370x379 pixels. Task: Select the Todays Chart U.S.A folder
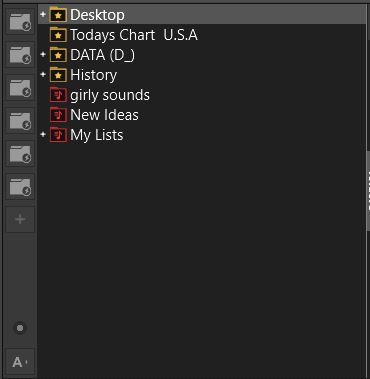[134, 35]
